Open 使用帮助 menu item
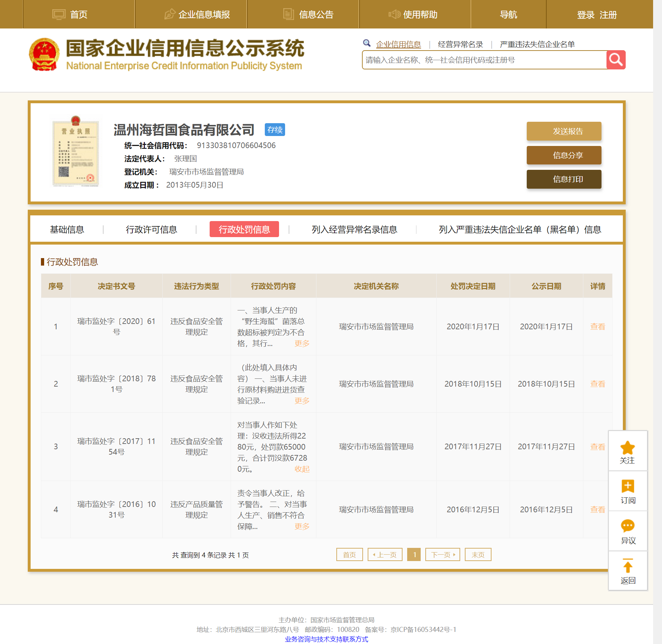 pyautogui.click(x=420, y=15)
